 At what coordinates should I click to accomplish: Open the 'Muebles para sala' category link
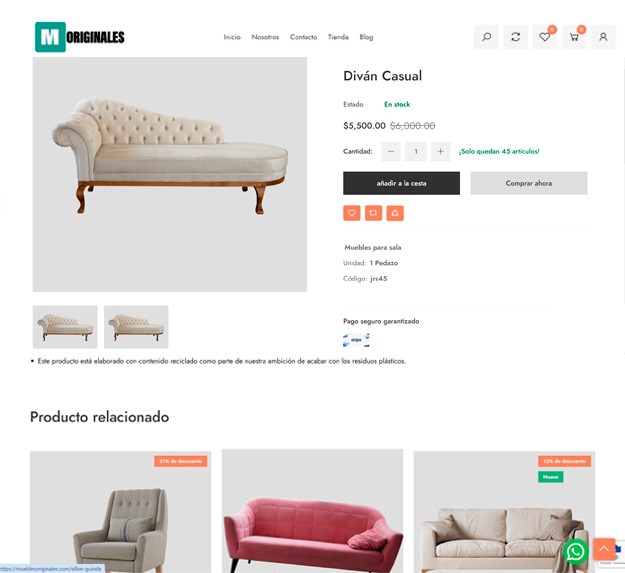[373, 247]
